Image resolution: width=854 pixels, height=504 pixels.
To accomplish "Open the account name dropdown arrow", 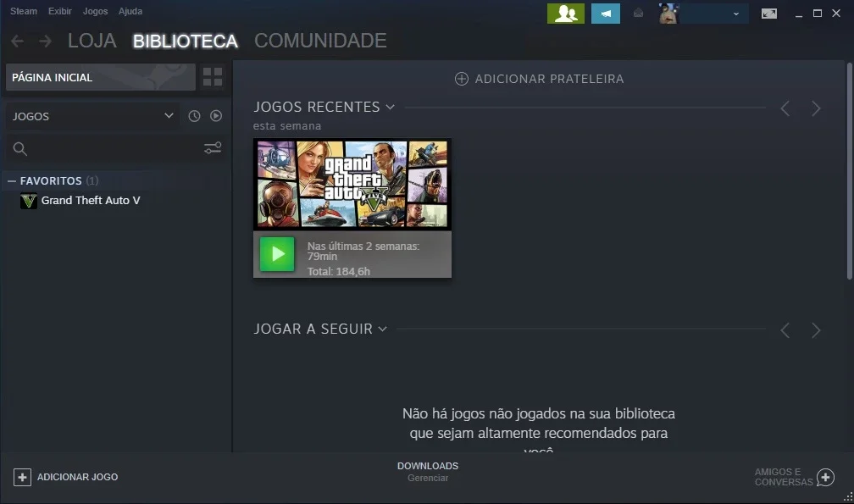I will (x=735, y=14).
